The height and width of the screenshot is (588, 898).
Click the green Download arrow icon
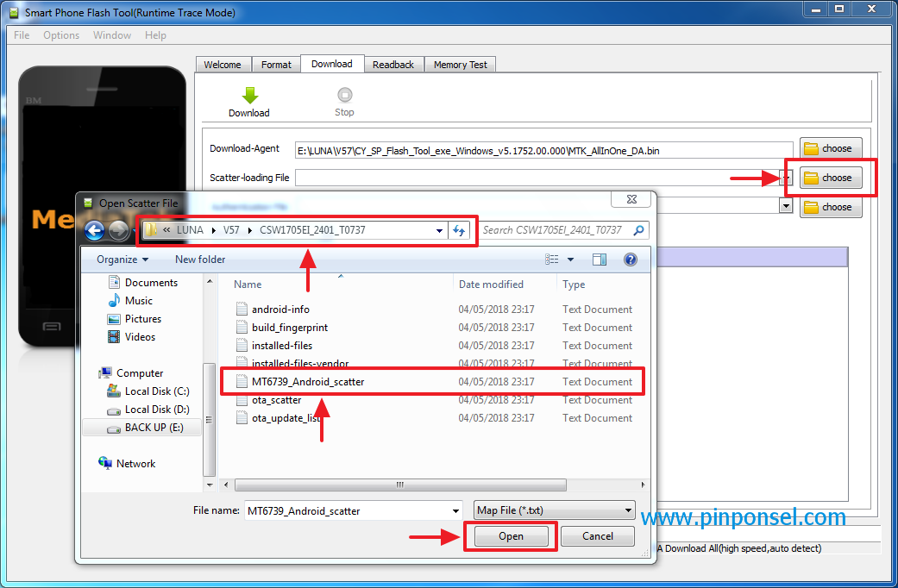[x=249, y=95]
